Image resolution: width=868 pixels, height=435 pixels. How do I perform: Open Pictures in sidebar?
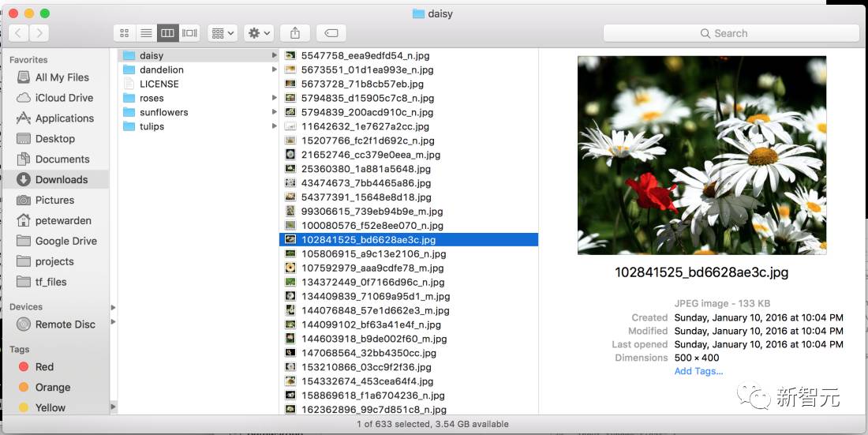point(56,200)
